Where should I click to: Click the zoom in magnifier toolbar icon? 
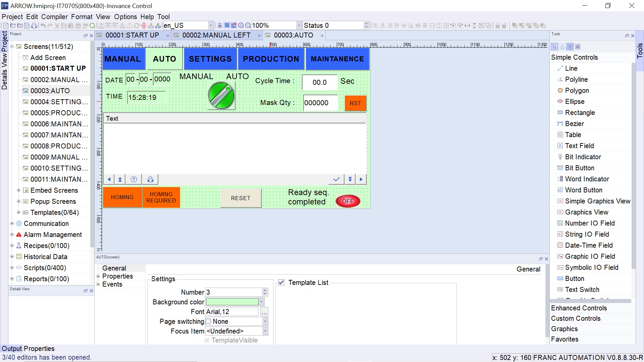[x=241, y=25]
